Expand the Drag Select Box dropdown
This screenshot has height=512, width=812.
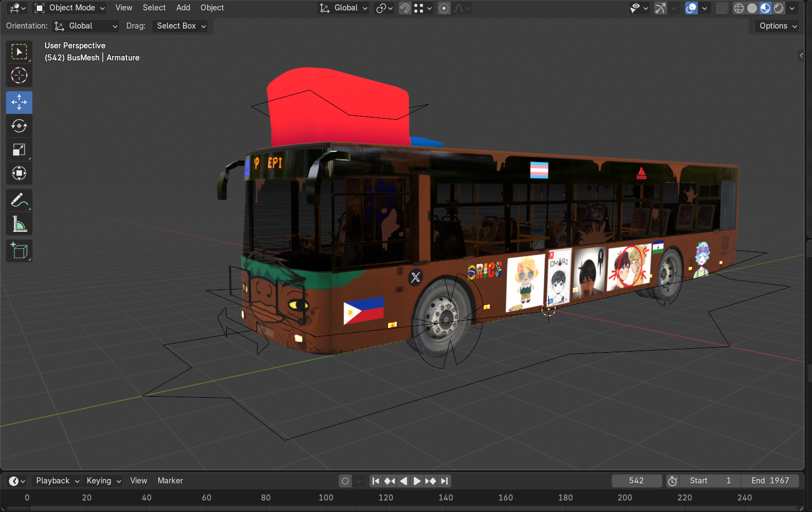pyautogui.click(x=181, y=26)
